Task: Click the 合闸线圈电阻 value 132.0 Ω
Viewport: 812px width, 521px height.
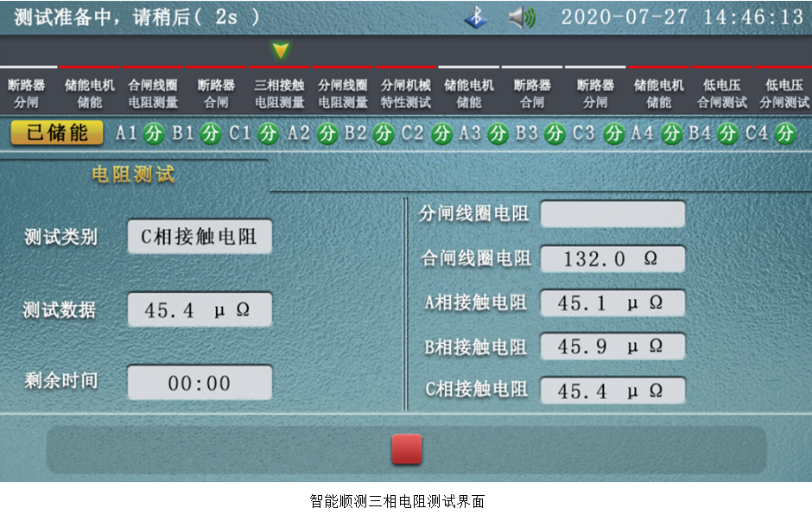Action: [612, 258]
